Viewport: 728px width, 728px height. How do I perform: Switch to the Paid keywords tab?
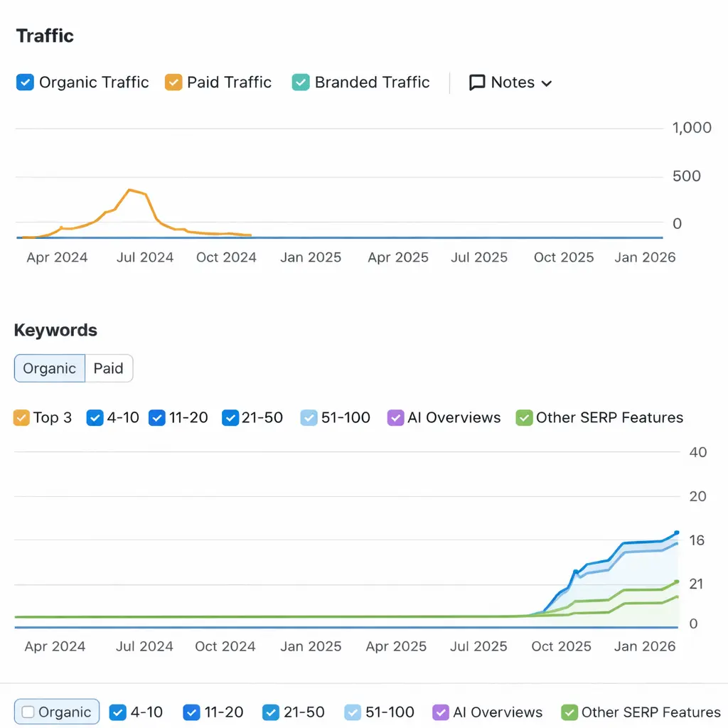109,368
